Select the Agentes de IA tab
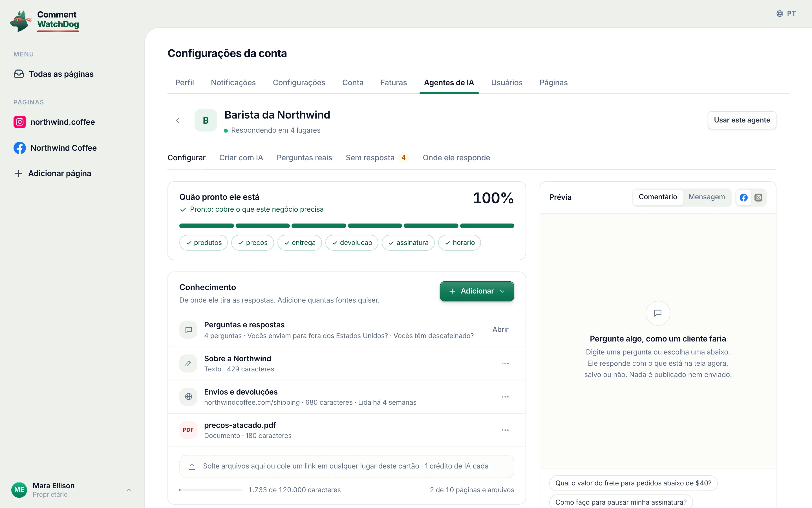 click(449, 83)
